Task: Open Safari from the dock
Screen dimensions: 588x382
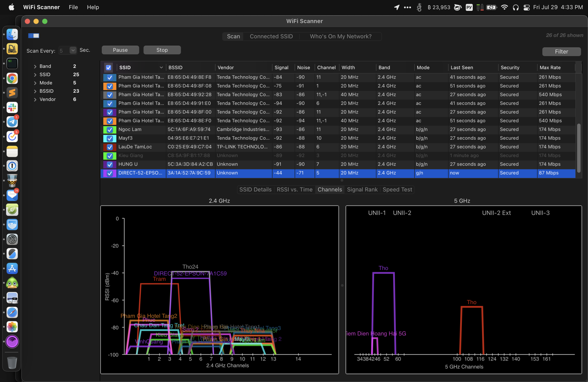Action: pos(12,312)
